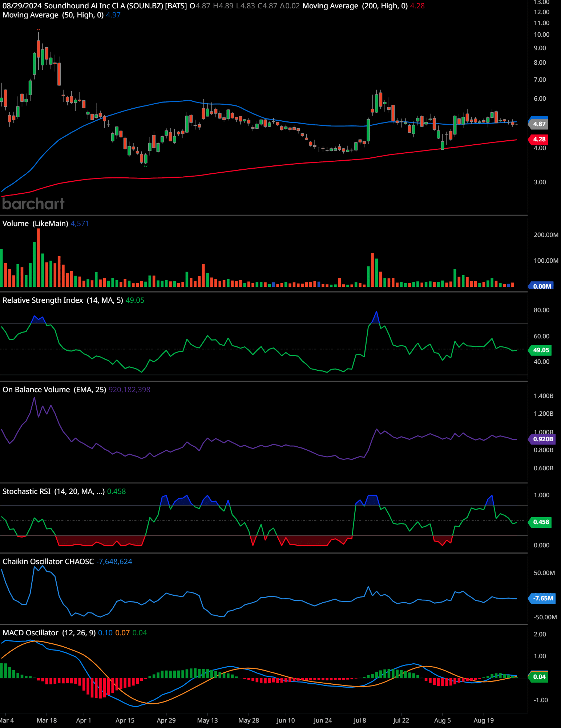Click the Mar 18 date label

coord(47,720)
